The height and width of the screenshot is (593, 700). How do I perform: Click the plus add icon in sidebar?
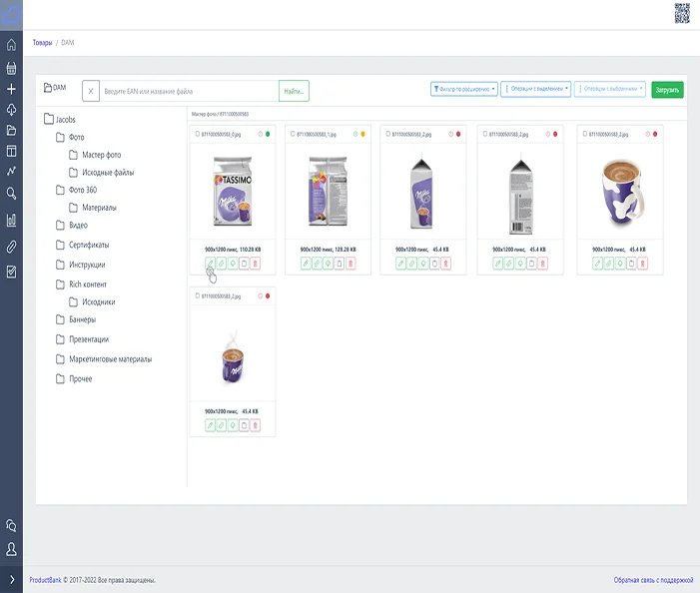point(11,89)
